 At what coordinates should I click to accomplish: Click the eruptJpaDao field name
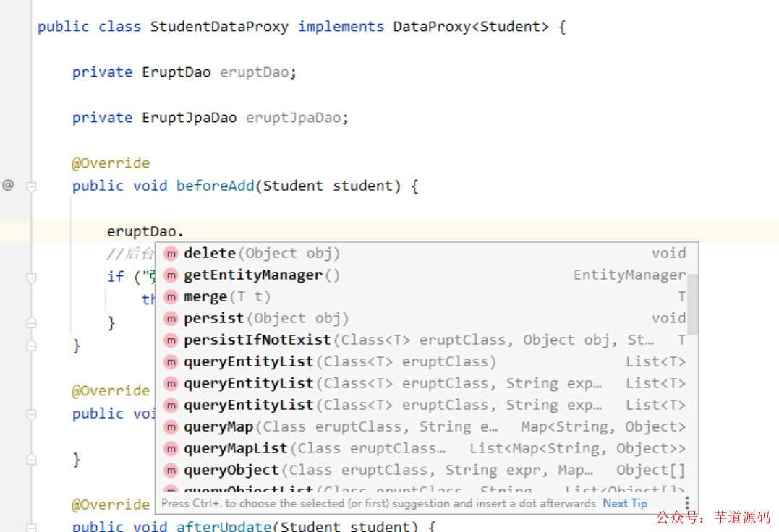coord(293,117)
